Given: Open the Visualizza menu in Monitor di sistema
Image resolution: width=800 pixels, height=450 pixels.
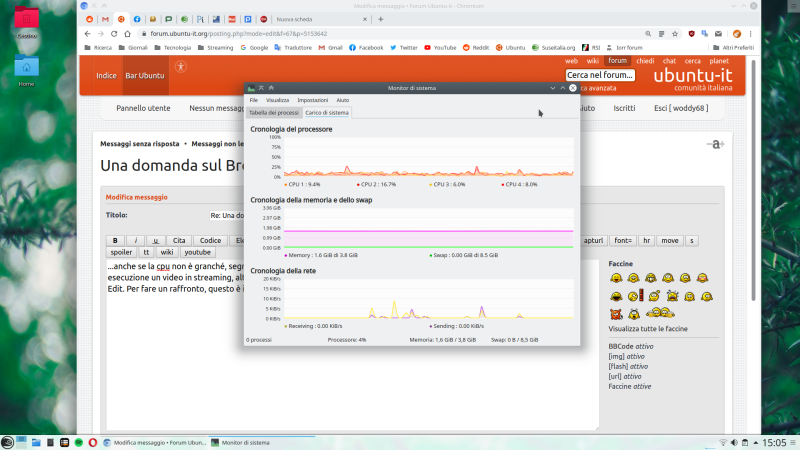Looking at the screenshot, I should [x=277, y=100].
